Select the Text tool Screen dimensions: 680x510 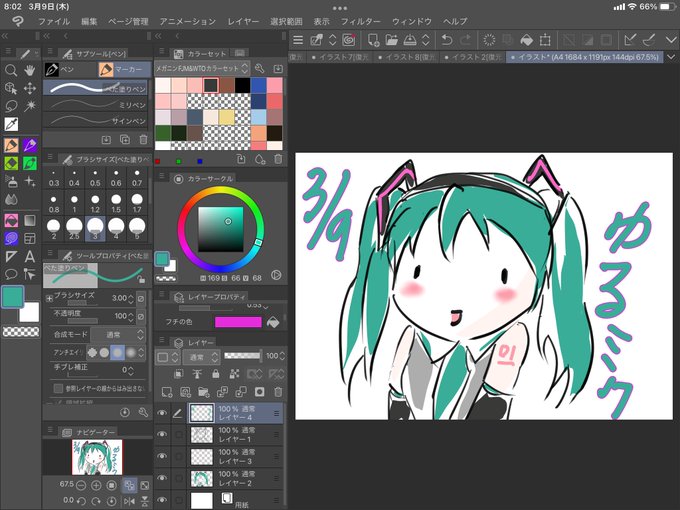[29, 256]
